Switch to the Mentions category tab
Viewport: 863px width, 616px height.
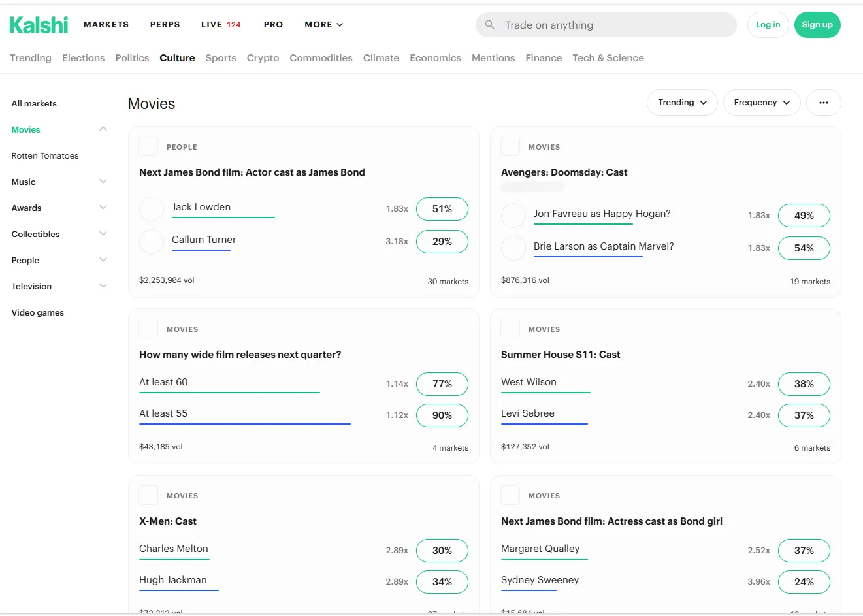[x=493, y=58]
